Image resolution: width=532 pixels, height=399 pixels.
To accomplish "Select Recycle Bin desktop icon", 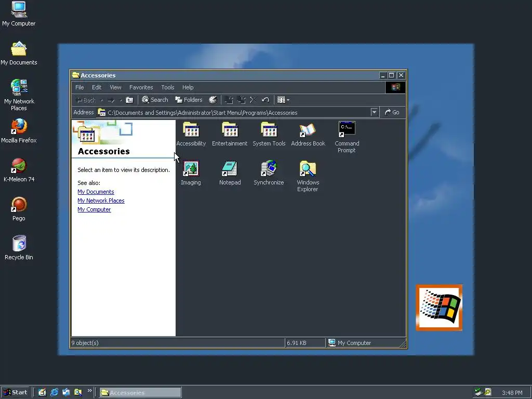I will click(x=19, y=248).
